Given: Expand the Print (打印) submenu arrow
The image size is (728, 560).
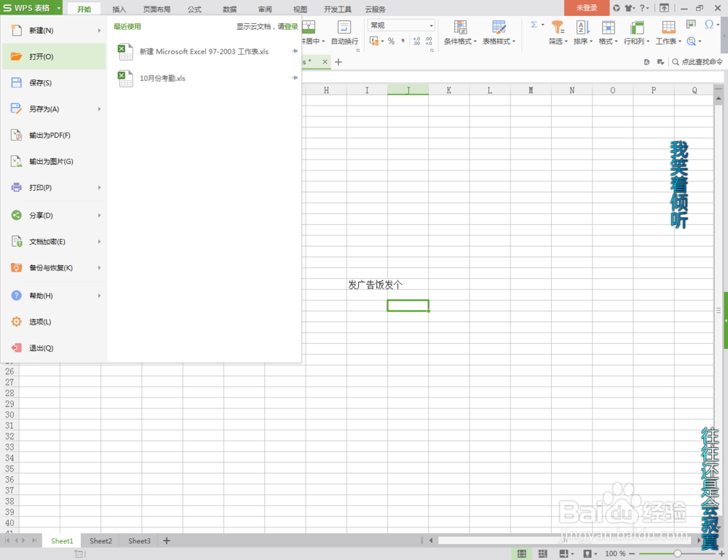Looking at the screenshot, I should coord(99,188).
